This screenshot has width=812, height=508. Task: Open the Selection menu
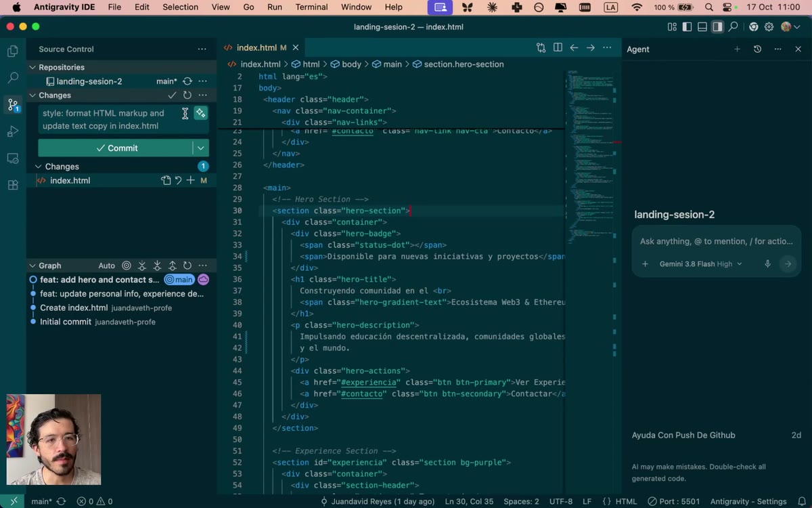[180, 7]
